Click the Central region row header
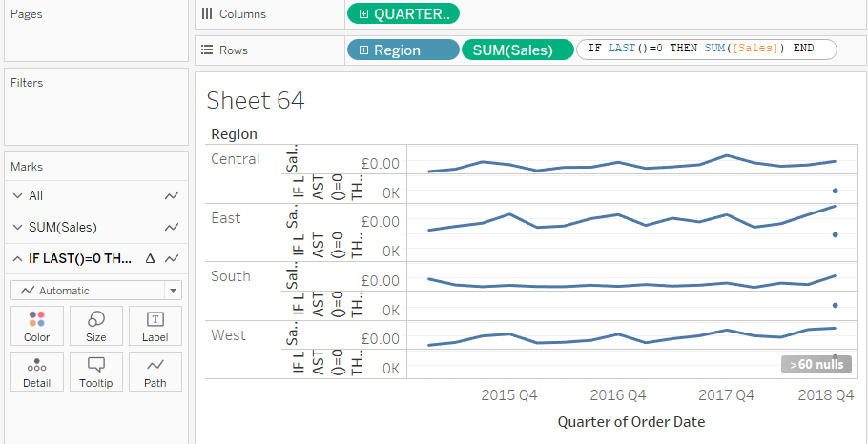Image resolution: width=868 pixels, height=444 pixels. (x=236, y=159)
